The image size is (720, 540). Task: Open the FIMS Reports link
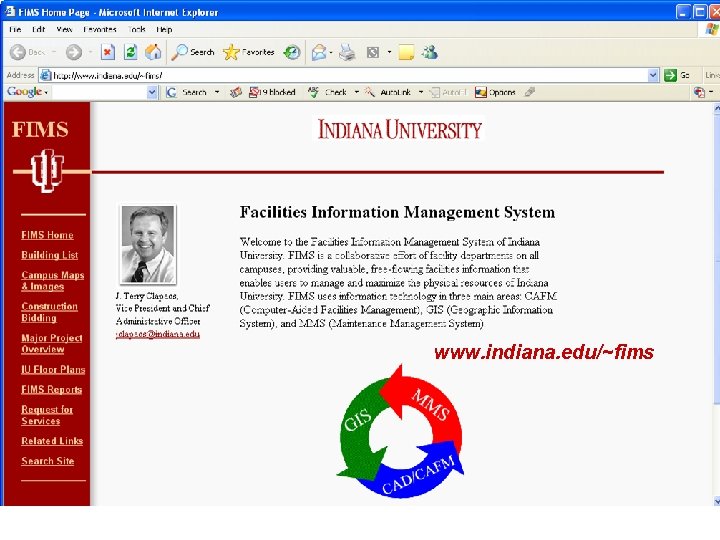click(51, 390)
